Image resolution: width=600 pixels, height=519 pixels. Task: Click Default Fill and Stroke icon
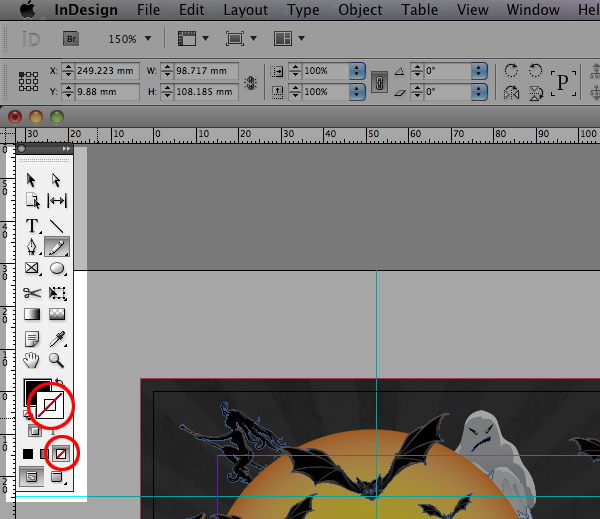pyautogui.click(x=27, y=414)
